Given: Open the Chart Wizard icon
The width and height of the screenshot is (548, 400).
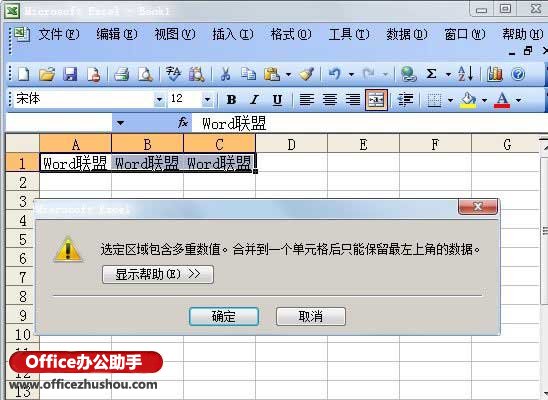Looking at the screenshot, I should tap(495, 74).
